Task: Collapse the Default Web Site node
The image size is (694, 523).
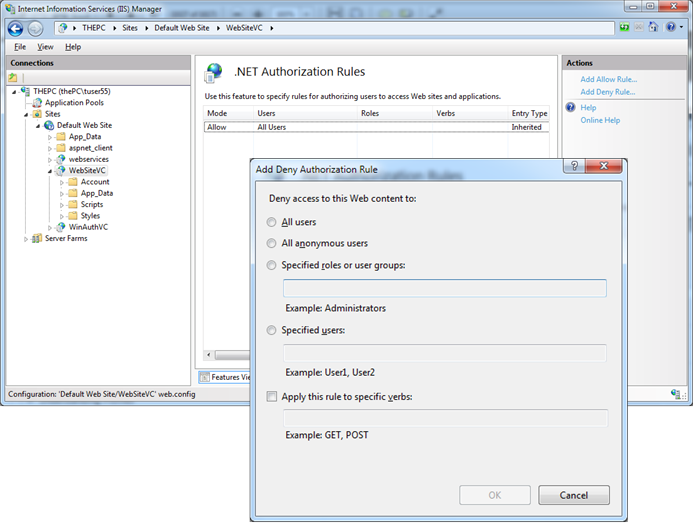Action: point(38,126)
